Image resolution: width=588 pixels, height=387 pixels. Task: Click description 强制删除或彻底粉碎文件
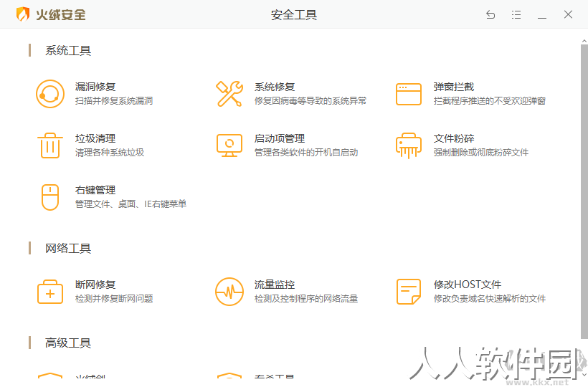click(481, 153)
